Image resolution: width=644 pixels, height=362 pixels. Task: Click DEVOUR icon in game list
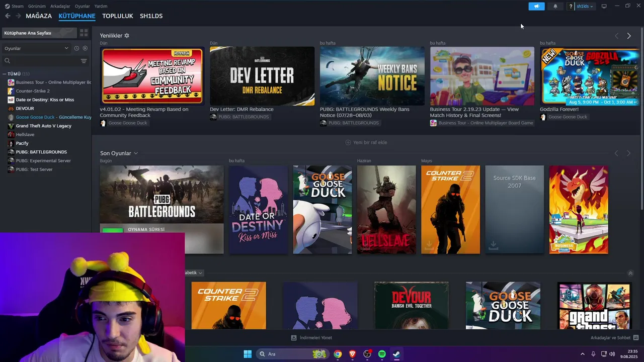(11, 109)
